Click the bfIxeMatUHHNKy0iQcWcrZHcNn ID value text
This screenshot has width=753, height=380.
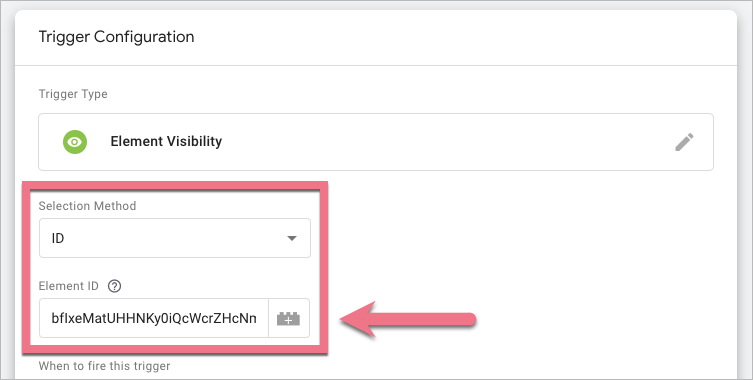154,319
